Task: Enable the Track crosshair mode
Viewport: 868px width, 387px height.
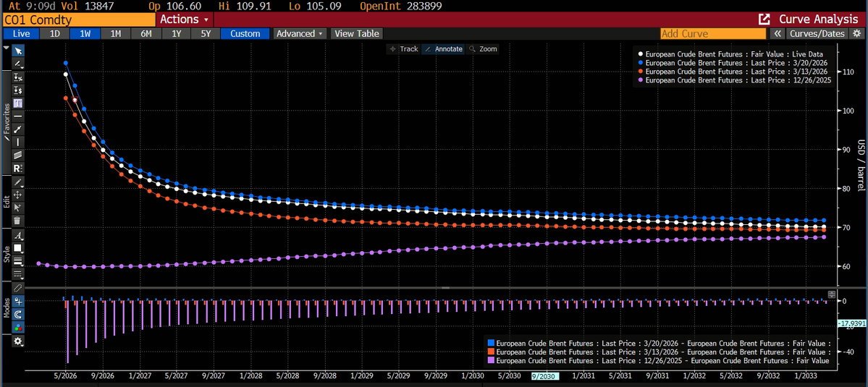Action: (404, 48)
